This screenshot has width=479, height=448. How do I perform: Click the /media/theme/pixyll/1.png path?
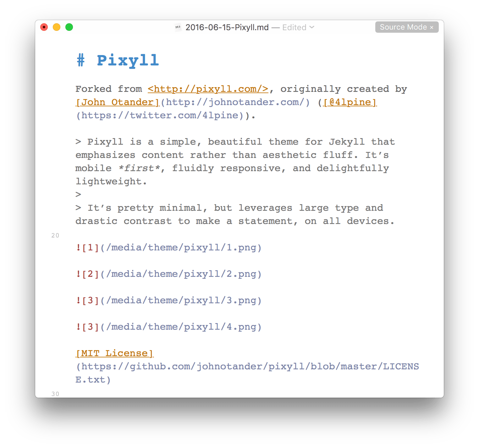pos(181,248)
